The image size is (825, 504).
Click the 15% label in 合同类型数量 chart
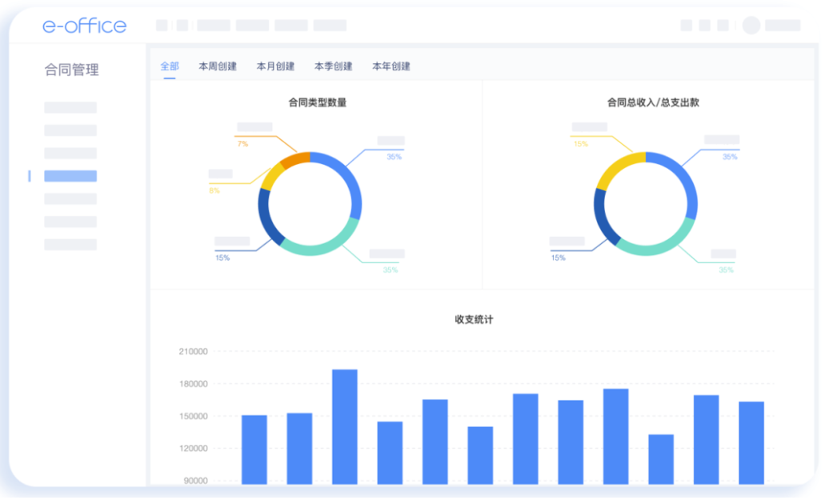[x=222, y=258]
